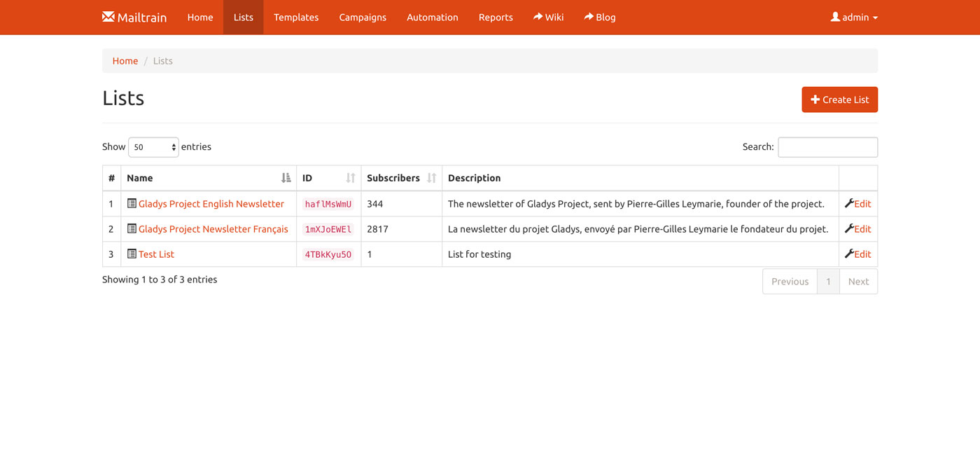Image resolution: width=980 pixels, height=461 pixels.
Task: Click the # column header
Action: click(x=111, y=178)
